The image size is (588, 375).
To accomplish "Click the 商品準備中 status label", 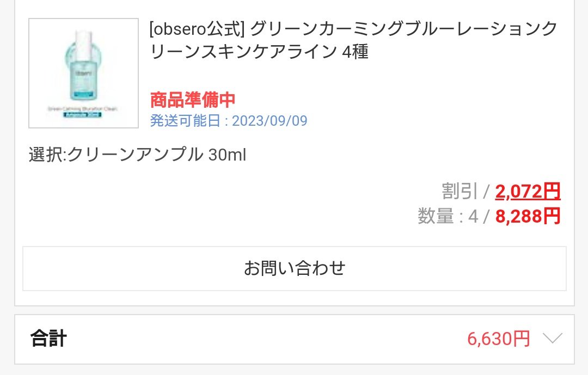I will pyautogui.click(x=192, y=100).
